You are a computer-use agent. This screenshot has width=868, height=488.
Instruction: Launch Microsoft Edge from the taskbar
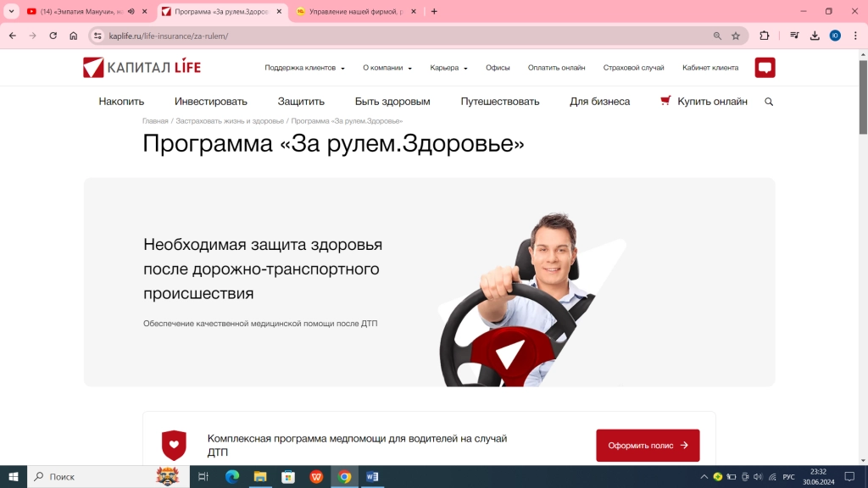point(232,476)
